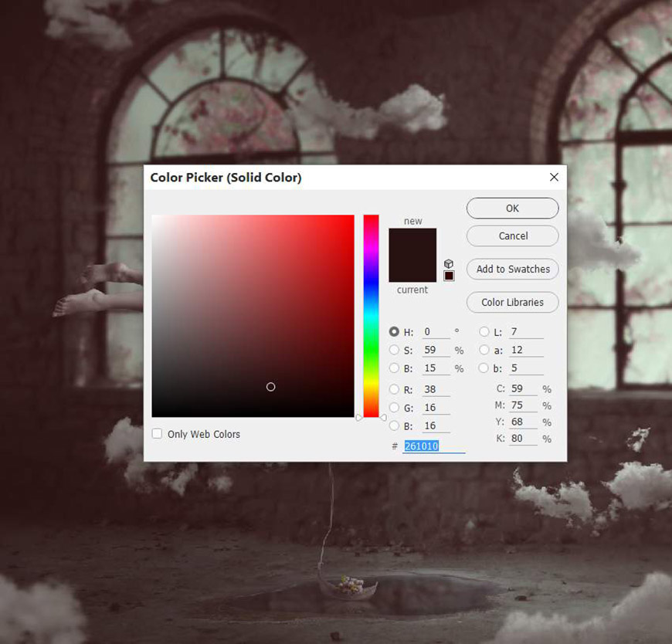Click the left hue slider arrow handle
The height and width of the screenshot is (644, 672).
tap(359, 417)
